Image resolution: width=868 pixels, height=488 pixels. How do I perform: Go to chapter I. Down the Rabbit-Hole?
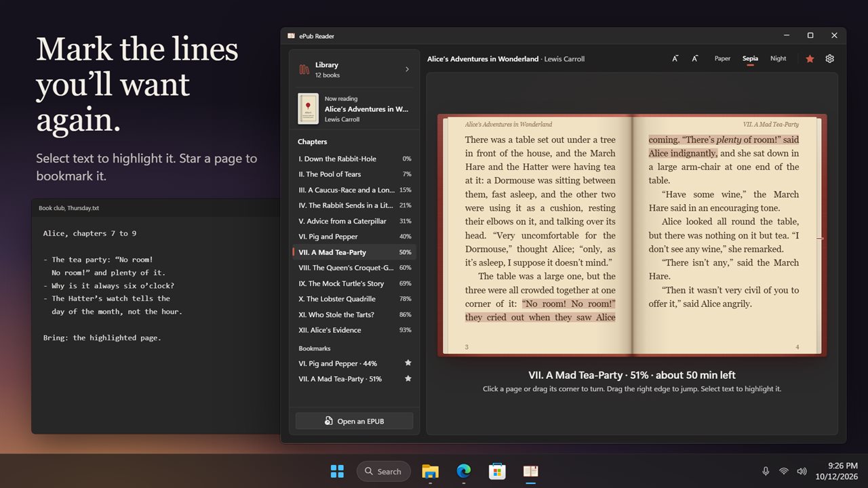pyautogui.click(x=355, y=159)
